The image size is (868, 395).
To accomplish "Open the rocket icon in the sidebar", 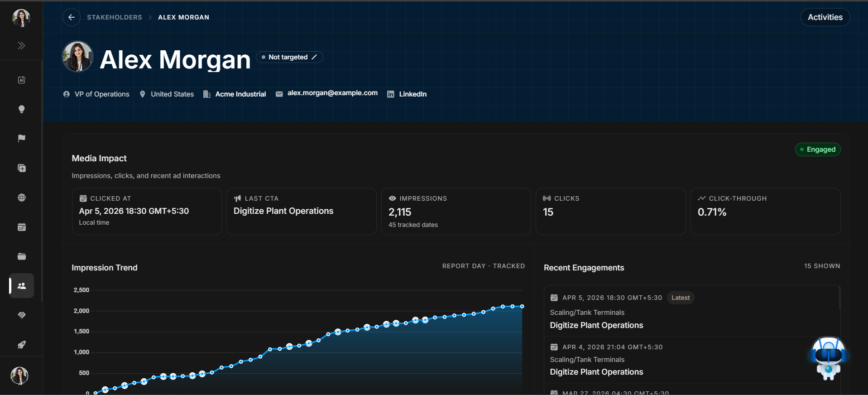I will pyautogui.click(x=21, y=345).
